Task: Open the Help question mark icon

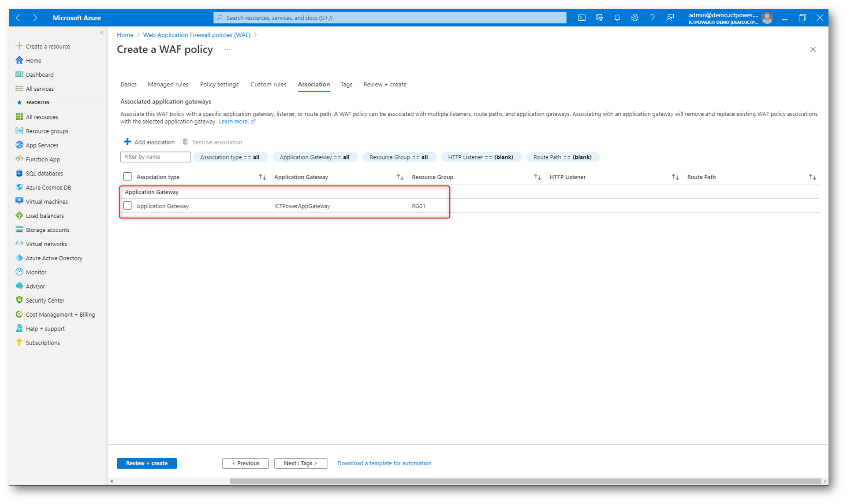Action: 652,18
